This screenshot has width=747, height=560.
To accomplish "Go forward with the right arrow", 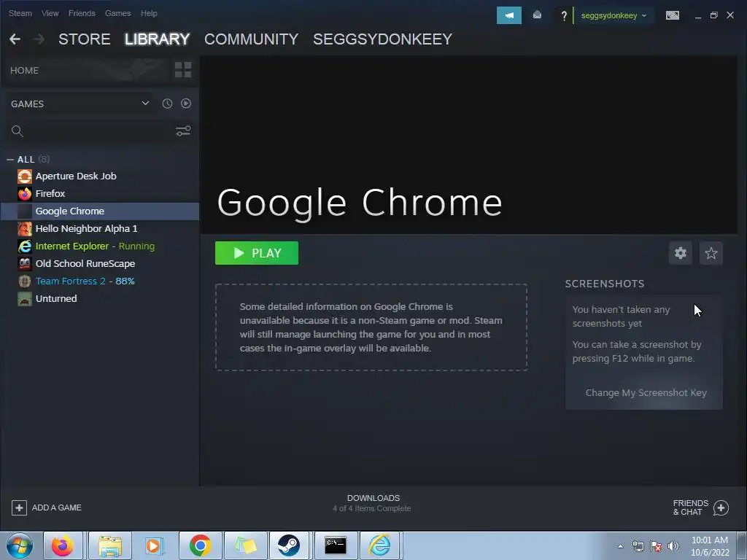I will 39,39.
